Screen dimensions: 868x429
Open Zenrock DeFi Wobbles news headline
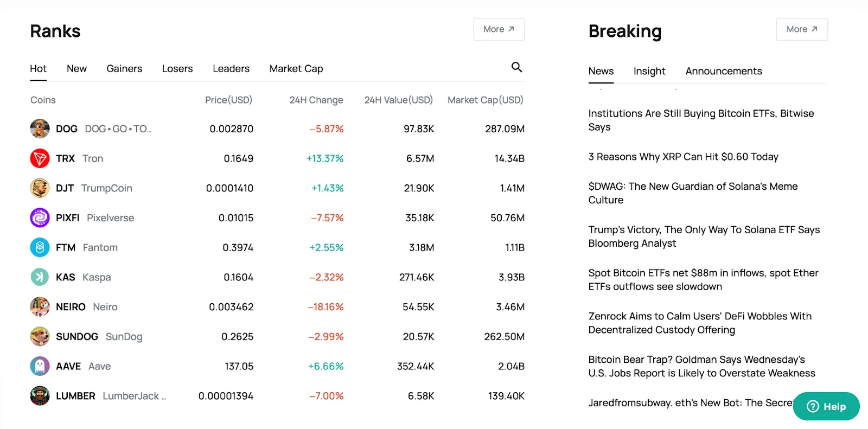(700, 323)
